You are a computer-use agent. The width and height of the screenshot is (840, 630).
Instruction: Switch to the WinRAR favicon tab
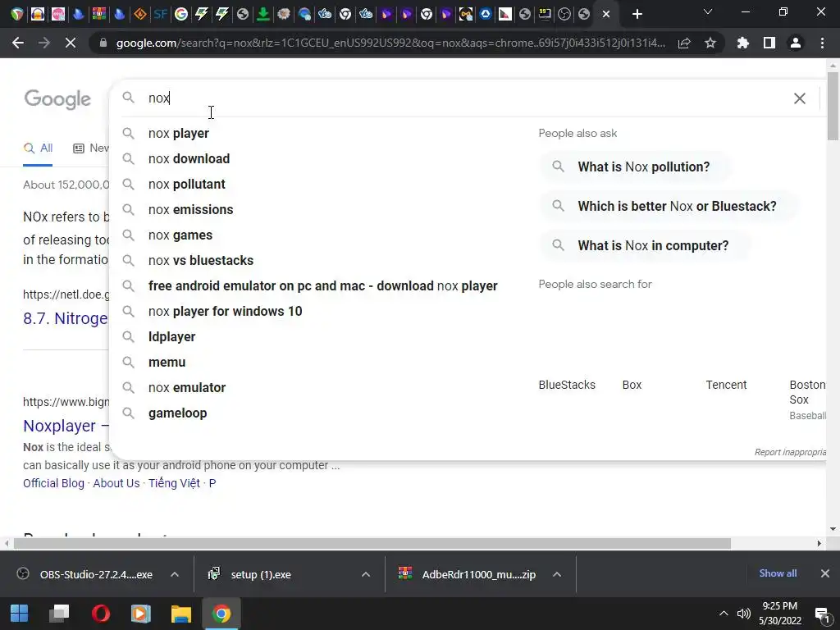[x=98, y=14]
